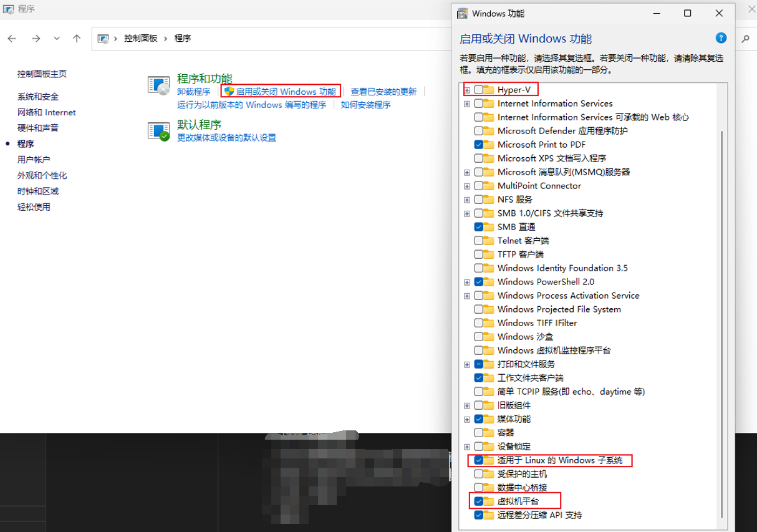This screenshot has width=757, height=532.
Task: Click 卸载程序 link
Action: pyautogui.click(x=194, y=92)
